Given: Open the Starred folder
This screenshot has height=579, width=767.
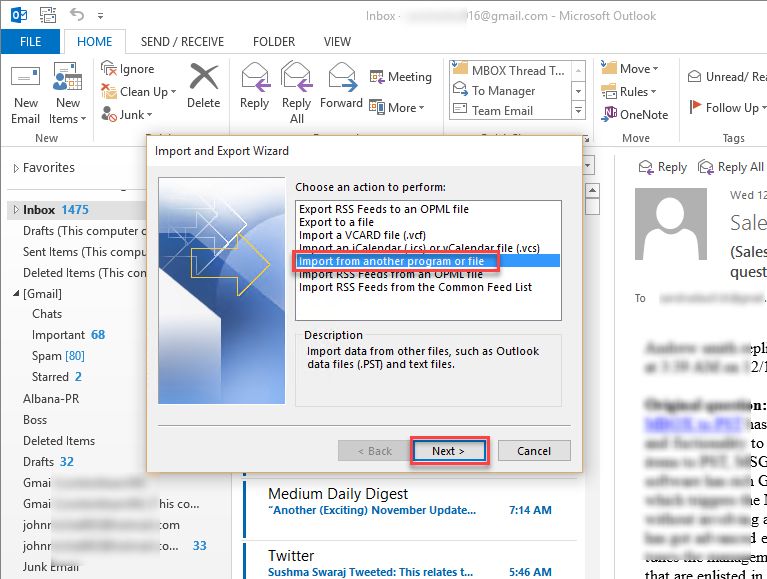Looking at the screenshot, I should [56, 377].
